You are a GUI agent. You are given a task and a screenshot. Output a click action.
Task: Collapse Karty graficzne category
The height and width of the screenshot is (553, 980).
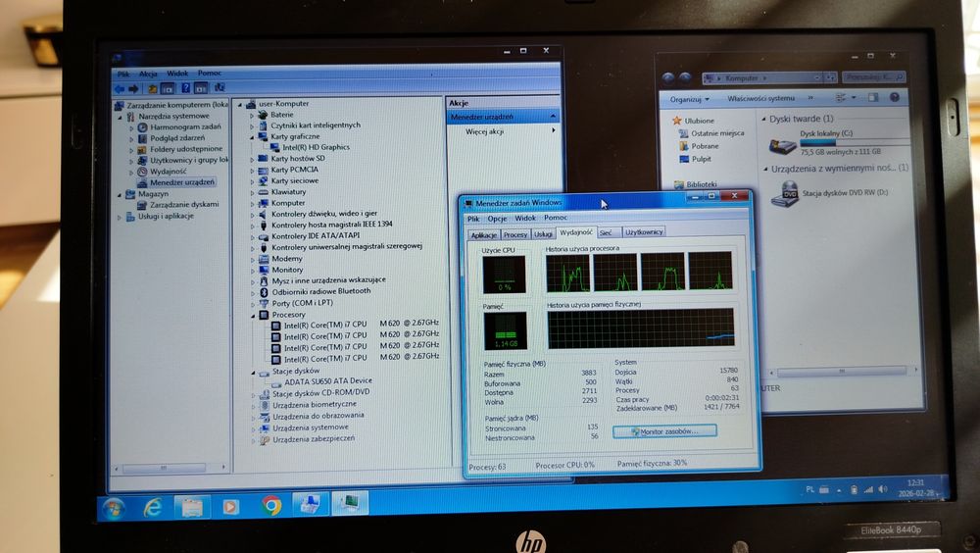[x=253, y=137]
